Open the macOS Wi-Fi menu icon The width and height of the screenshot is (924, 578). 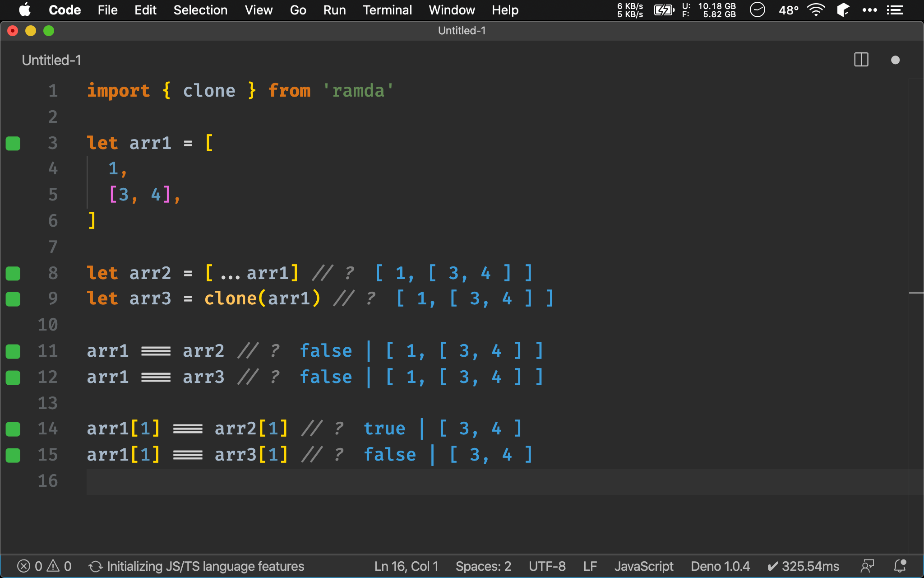(x=816, y=10)
